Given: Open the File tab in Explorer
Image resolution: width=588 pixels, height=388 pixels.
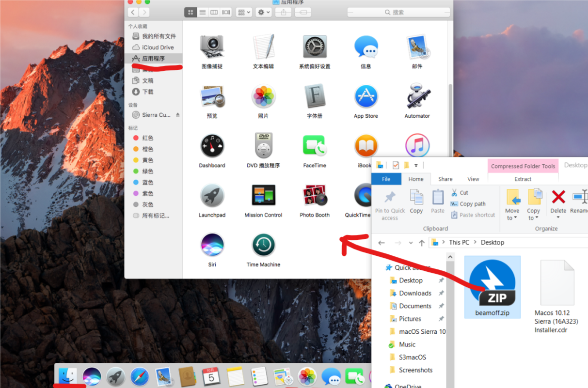Looking at the screenshot, I should [386, 179].
